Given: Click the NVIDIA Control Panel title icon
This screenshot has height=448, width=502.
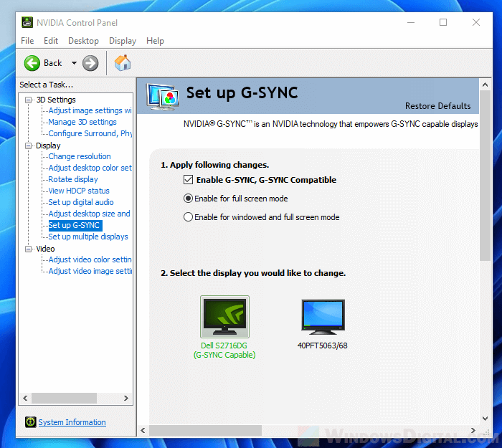Looking at the screenshot, I should coord(27,22).
